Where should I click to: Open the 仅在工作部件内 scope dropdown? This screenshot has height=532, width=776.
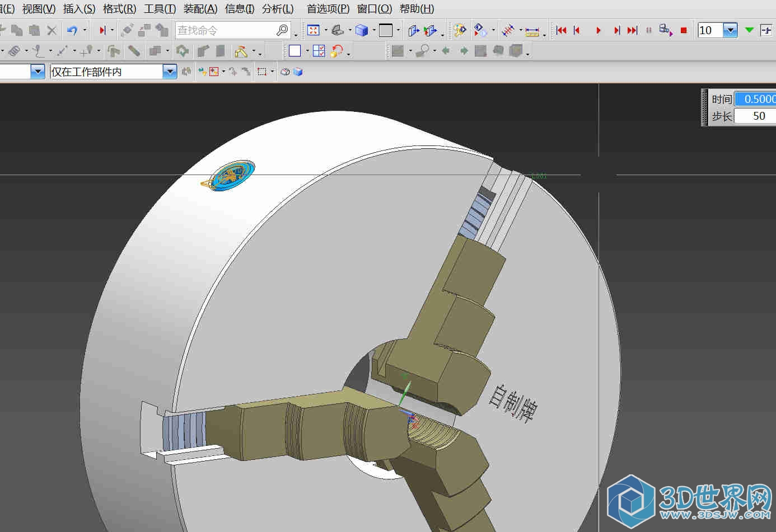170,72
